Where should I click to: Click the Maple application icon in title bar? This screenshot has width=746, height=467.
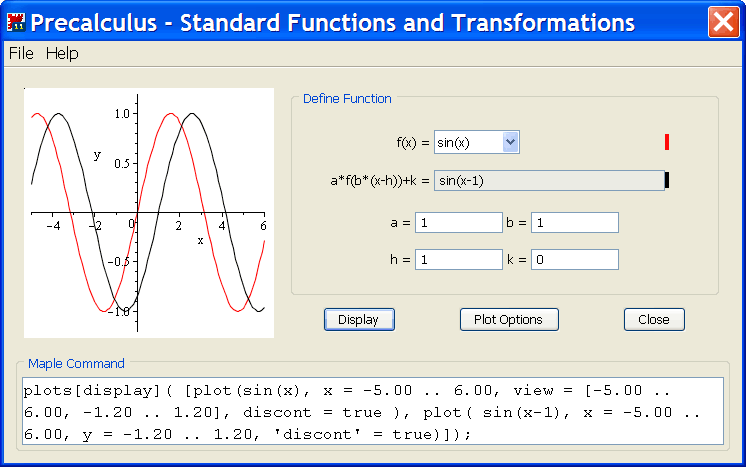point(15,22)
